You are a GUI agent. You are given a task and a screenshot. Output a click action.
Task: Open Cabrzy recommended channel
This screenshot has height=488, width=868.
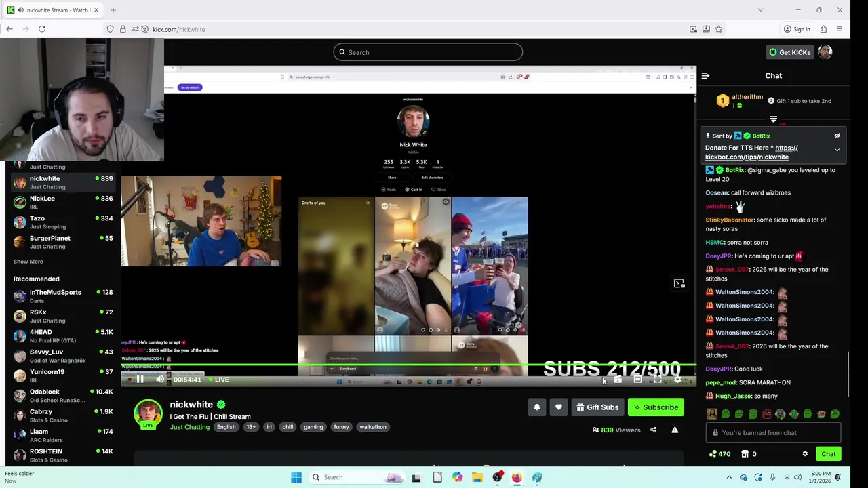tap(63, 415)
